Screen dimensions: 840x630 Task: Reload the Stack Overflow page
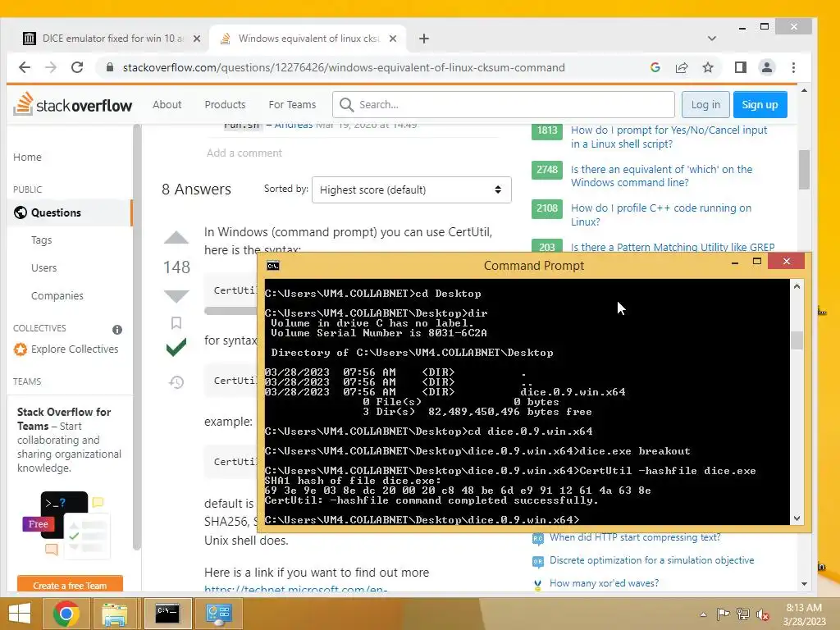(77, 67)
